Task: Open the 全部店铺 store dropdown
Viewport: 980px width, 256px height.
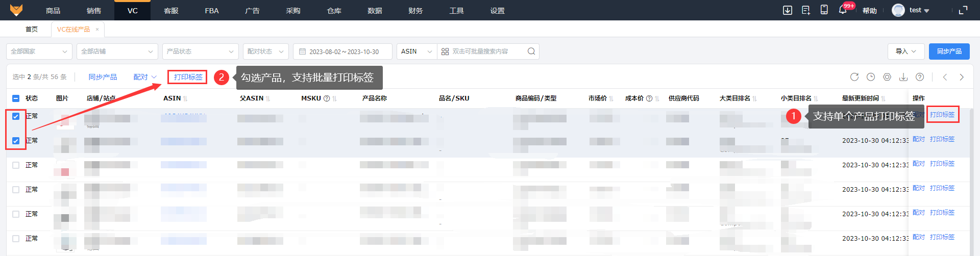Action: tap(117, 52)
